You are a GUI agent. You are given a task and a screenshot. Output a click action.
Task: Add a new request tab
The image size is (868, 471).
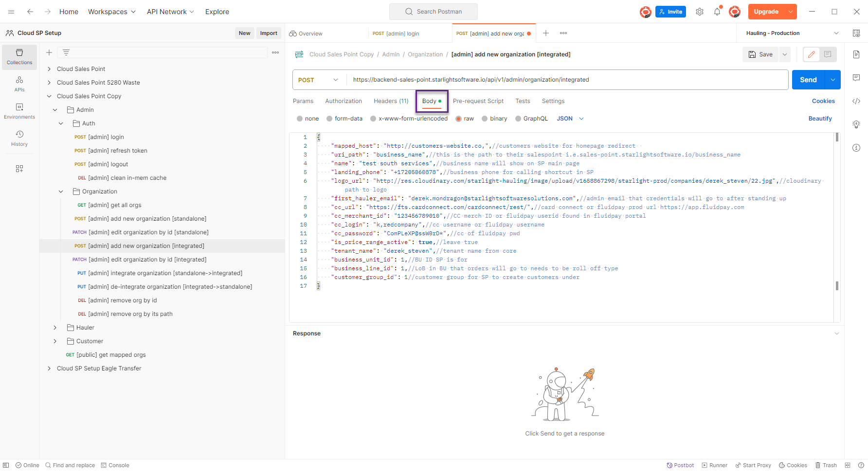pos(546,33)
